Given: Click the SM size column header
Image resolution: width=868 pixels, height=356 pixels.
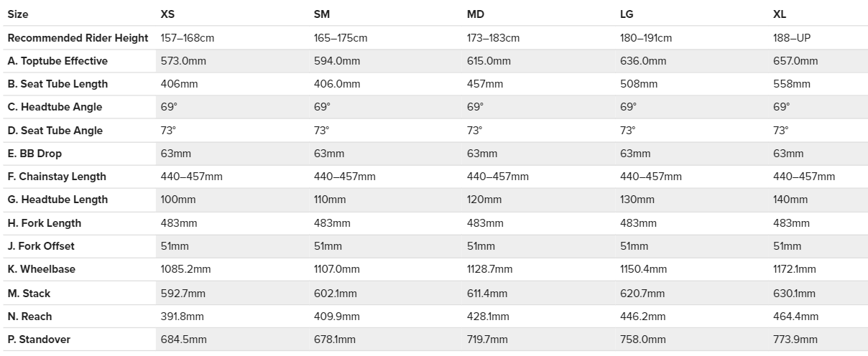Looking at the screenshot, I should point(322,14).
